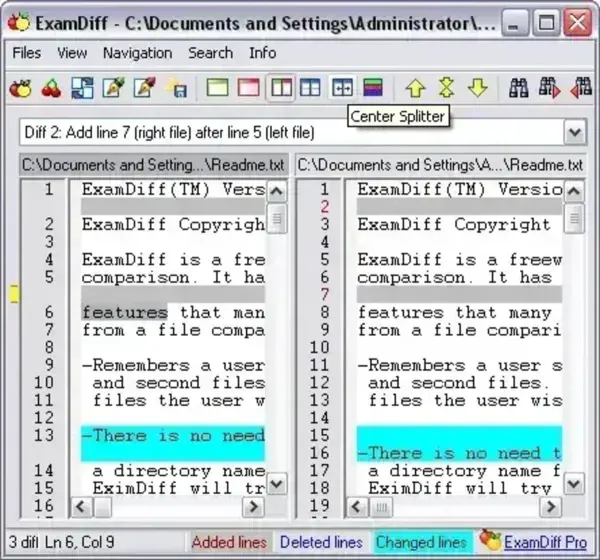Click the left pane scroll right arrow
The image size is (600, 560).
(253, 507)
